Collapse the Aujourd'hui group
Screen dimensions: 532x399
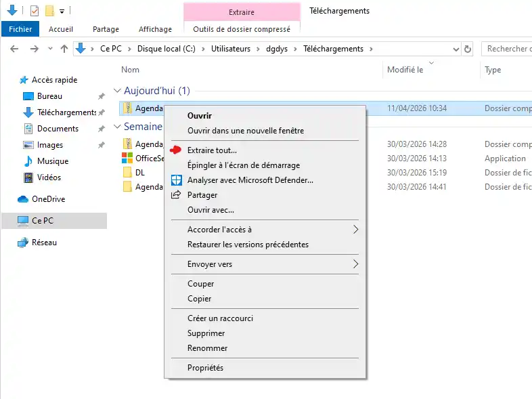(x=117, y=91)
